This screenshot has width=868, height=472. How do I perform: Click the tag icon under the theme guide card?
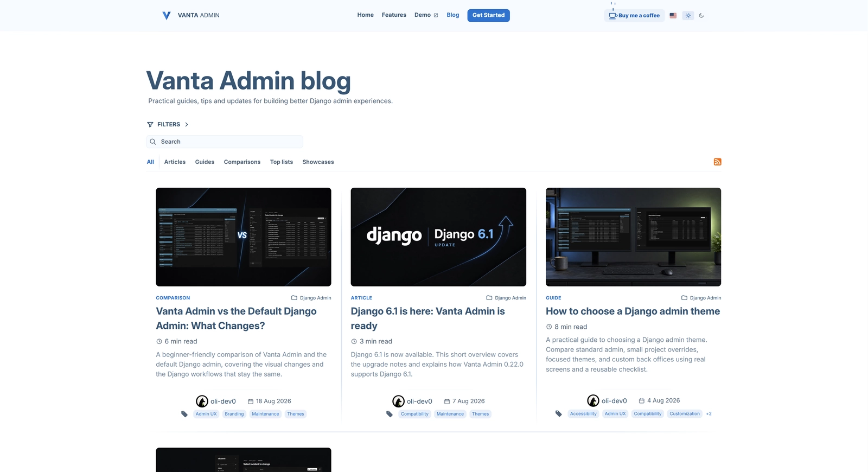559,413
